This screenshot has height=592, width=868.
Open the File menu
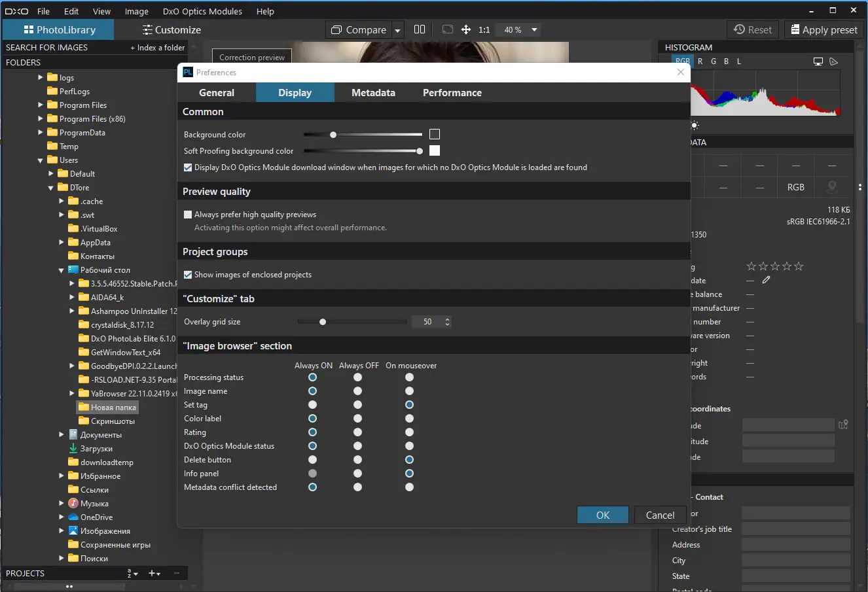(43, 11)
